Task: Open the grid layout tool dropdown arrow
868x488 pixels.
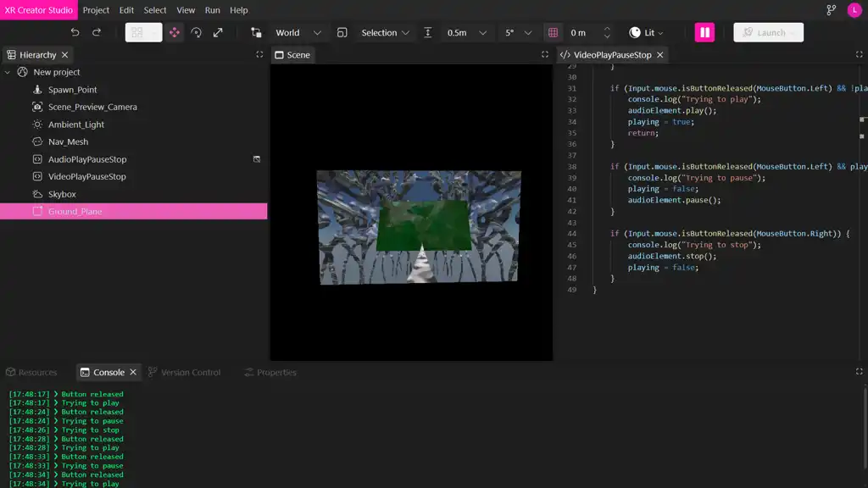Action: 154,33
